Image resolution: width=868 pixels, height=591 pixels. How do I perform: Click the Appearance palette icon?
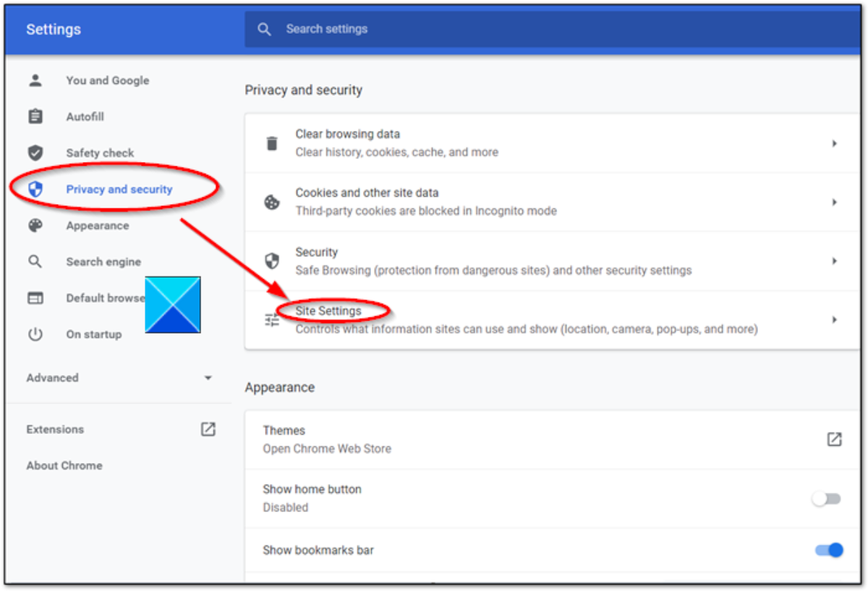[x=35, y=226]
